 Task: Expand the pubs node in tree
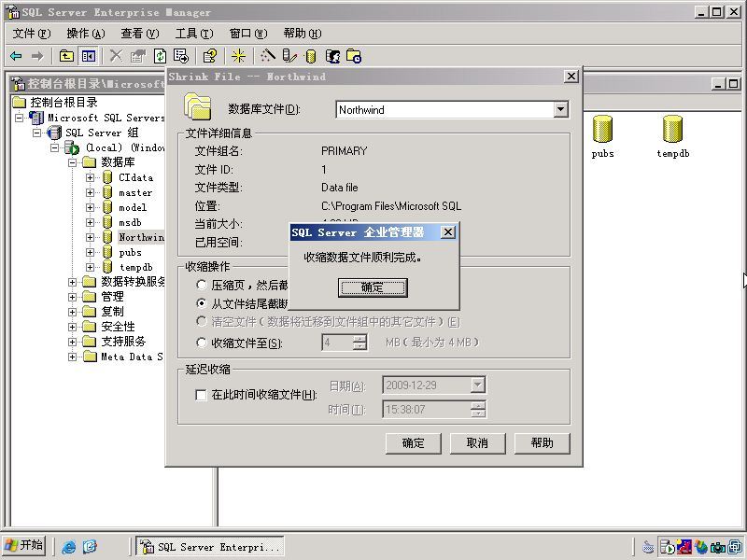90,252
